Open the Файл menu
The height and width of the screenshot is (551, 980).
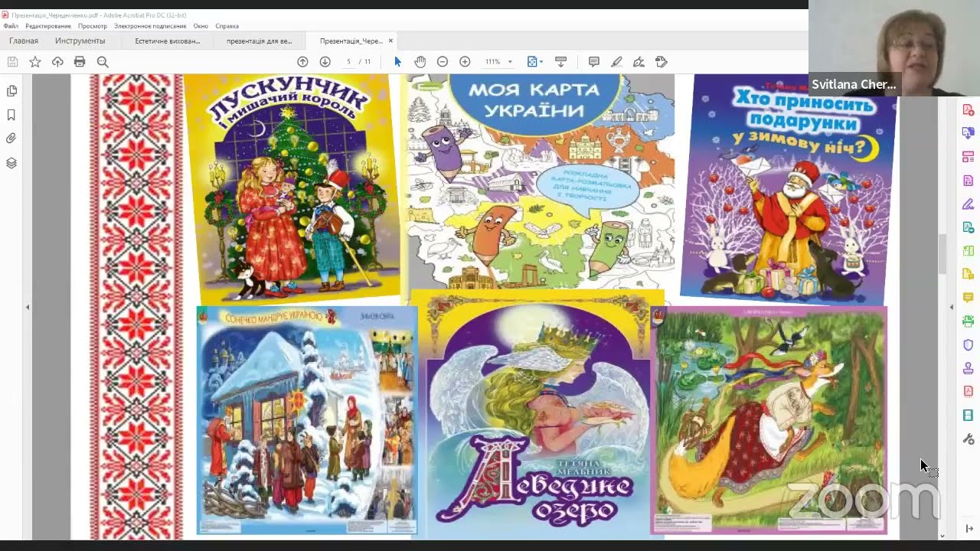pyautogui.click(x=11, y=26)
